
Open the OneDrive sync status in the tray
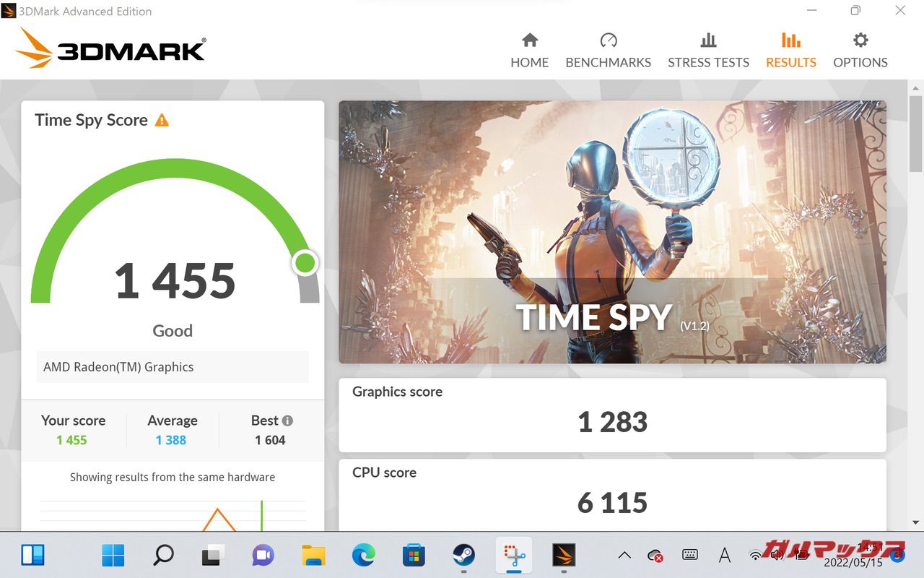click(x=655, y=556)
